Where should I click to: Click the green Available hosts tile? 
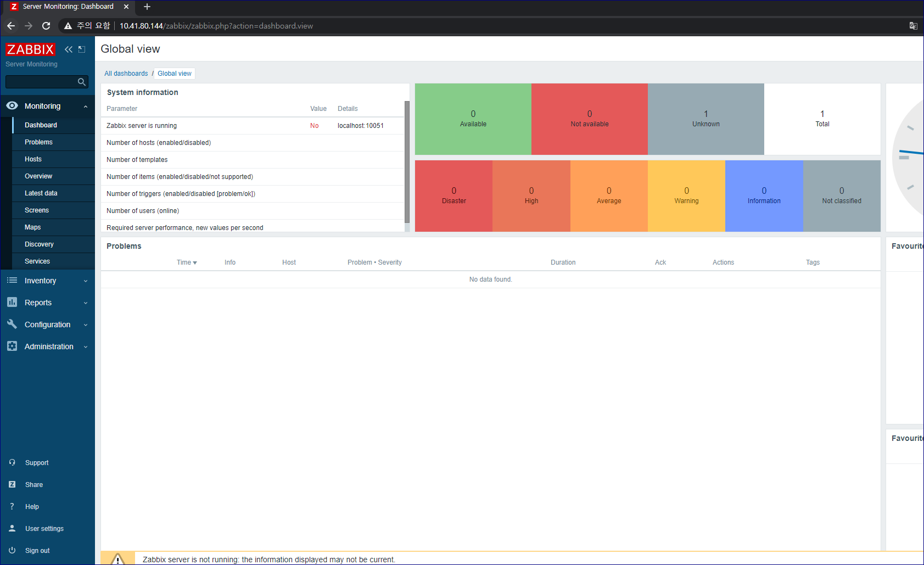(x=473, y=119)
